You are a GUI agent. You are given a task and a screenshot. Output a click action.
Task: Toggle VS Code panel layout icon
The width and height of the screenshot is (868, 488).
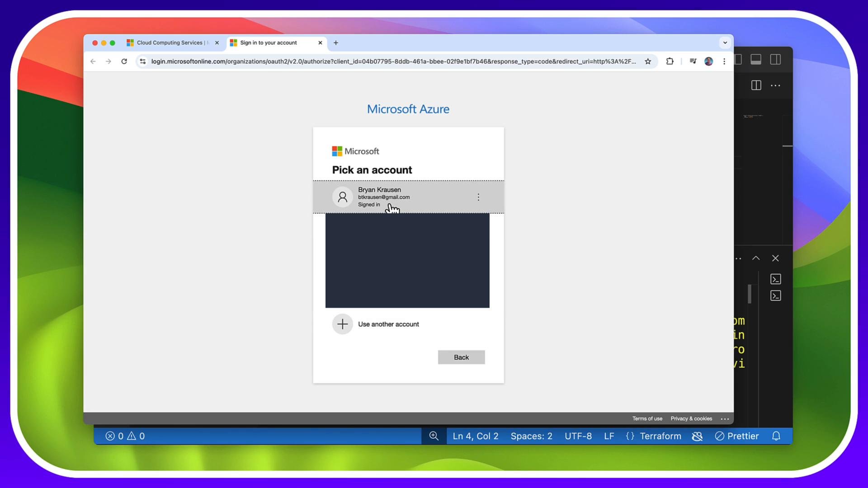756,60
